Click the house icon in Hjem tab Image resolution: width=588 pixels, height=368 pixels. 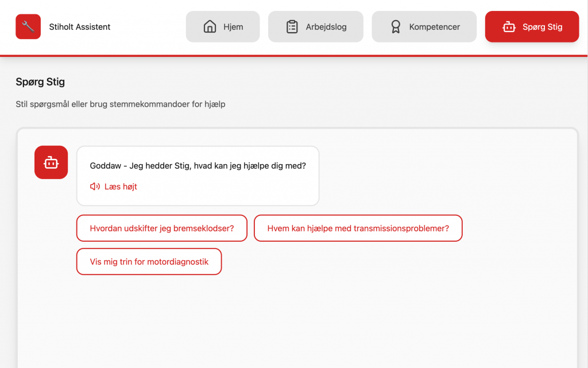click(210, 26)
